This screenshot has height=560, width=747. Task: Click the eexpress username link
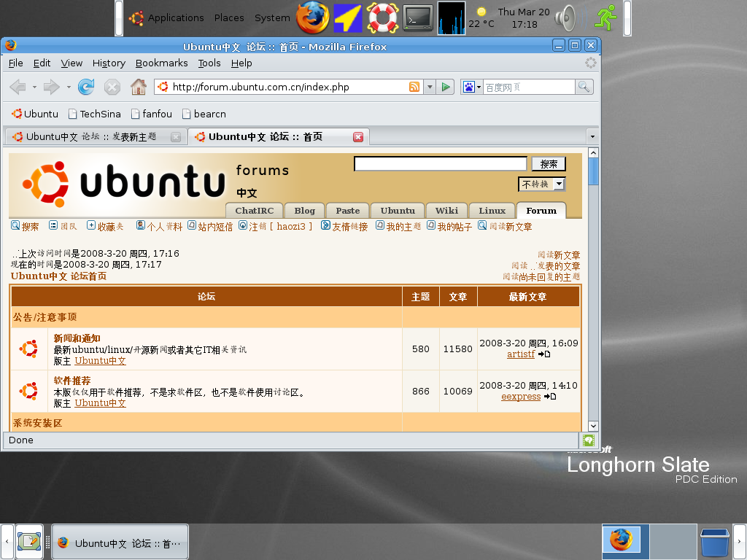pos(521,397)
